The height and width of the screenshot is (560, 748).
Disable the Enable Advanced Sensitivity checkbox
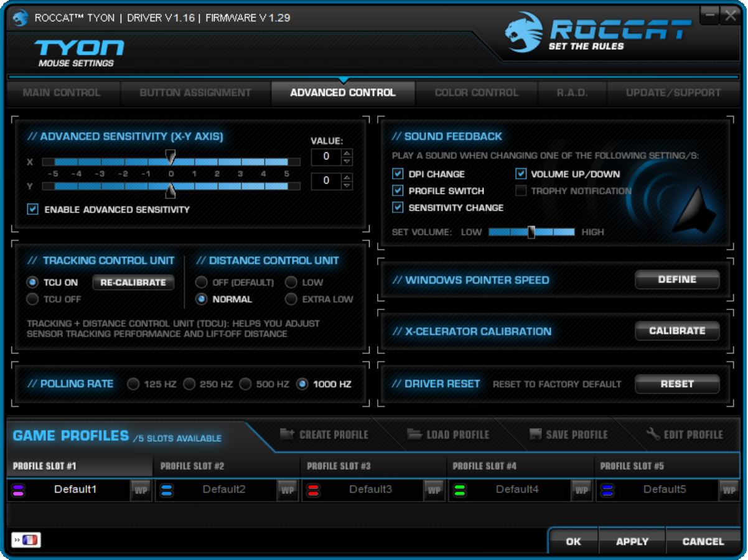pos(33,210)
